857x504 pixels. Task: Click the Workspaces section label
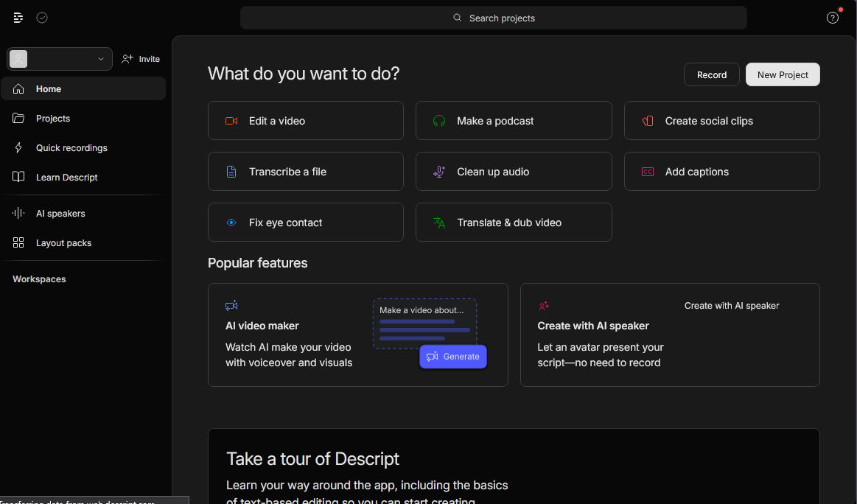39,279
